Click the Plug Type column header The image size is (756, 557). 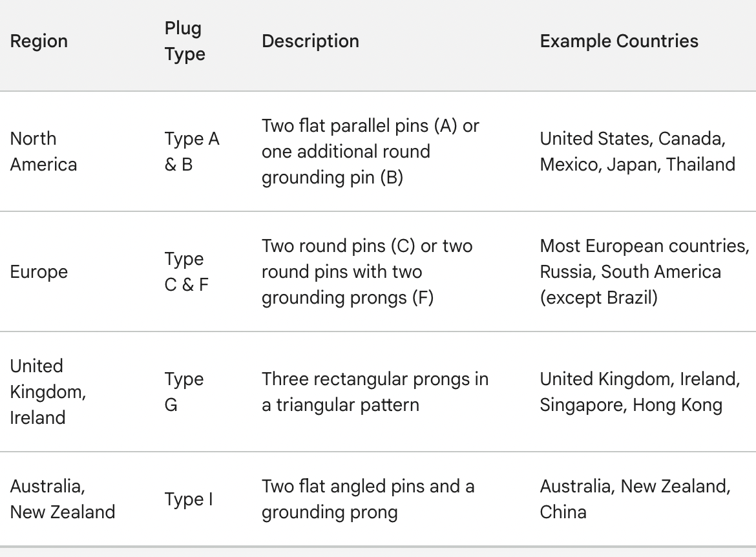(x=184, y=41)
